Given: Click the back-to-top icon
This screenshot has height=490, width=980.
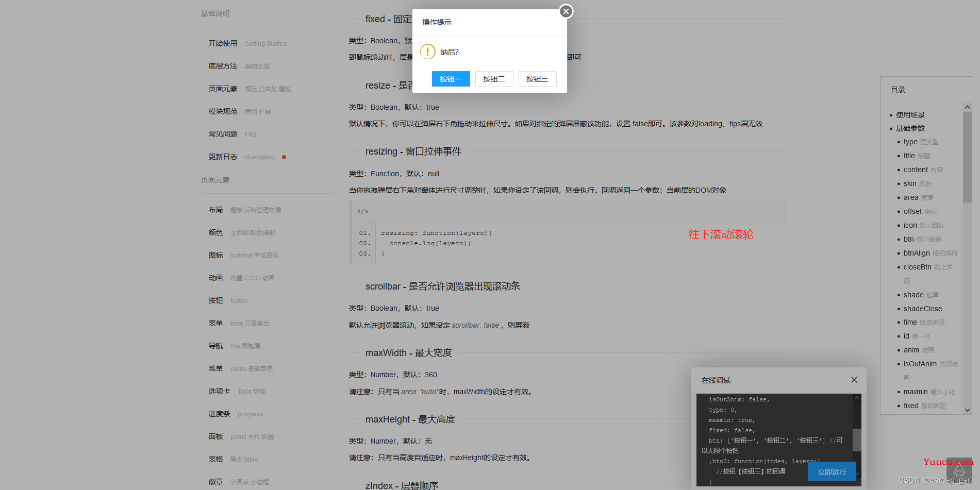Looking at the screenshot, I should (x=959, y=470).
